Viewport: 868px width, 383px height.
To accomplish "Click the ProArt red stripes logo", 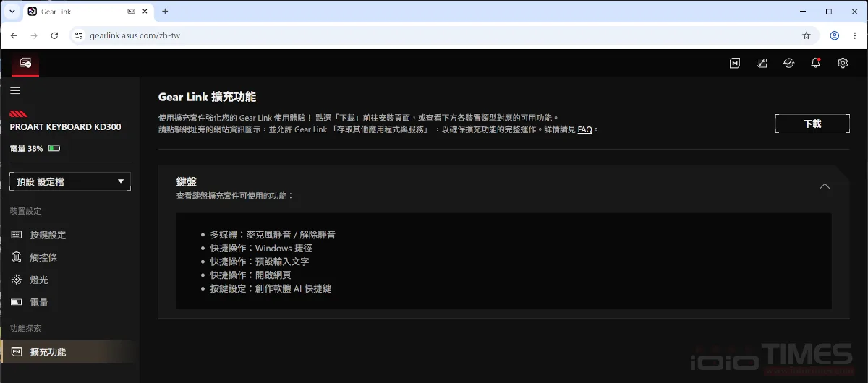I will click(x=19, y=114).
